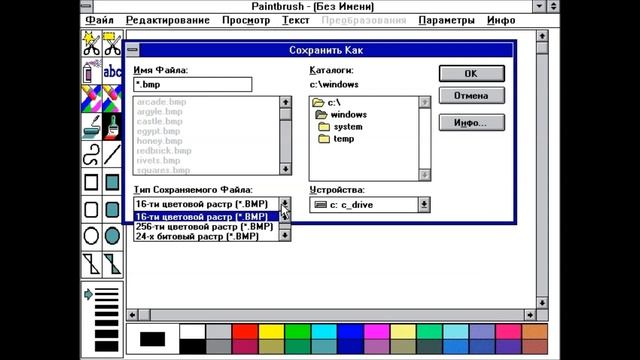Click the canvas vertical scroll-down arrow
Screen dimensions: 640x360
coord(542,303)
